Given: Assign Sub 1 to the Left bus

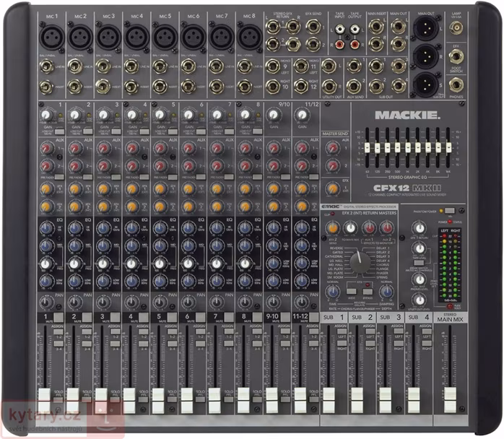Looking at the screenshot, I should [x=342, y=331].
